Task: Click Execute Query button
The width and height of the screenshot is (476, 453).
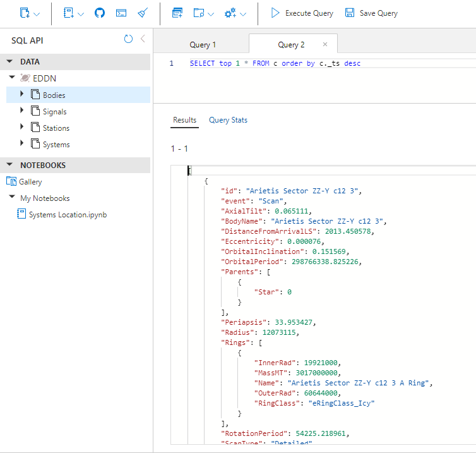Action: pyautogui.click(x=302, y=13)
